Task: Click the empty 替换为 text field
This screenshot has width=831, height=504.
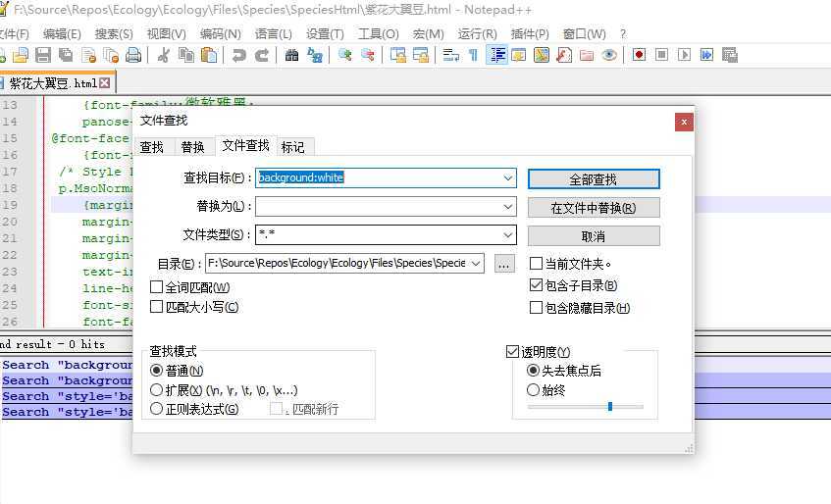Action: pos(386,207)
